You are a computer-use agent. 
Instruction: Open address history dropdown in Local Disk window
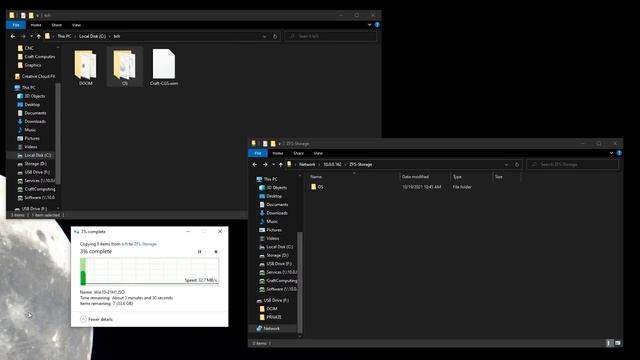264,36
